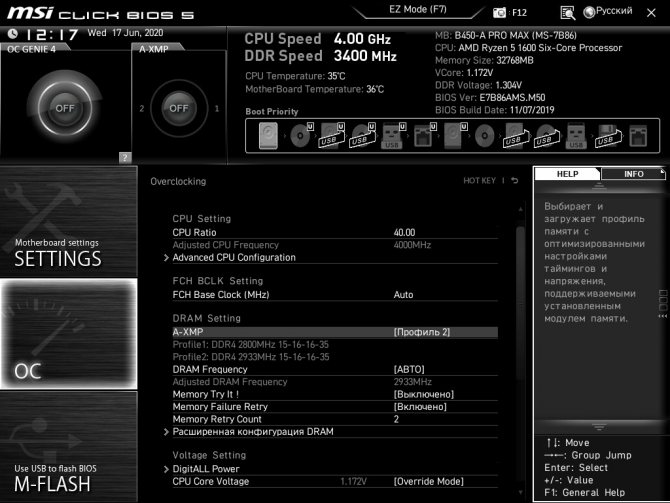
Task: Click the F12 screenshot camera icon
Action: click(500, 12)
